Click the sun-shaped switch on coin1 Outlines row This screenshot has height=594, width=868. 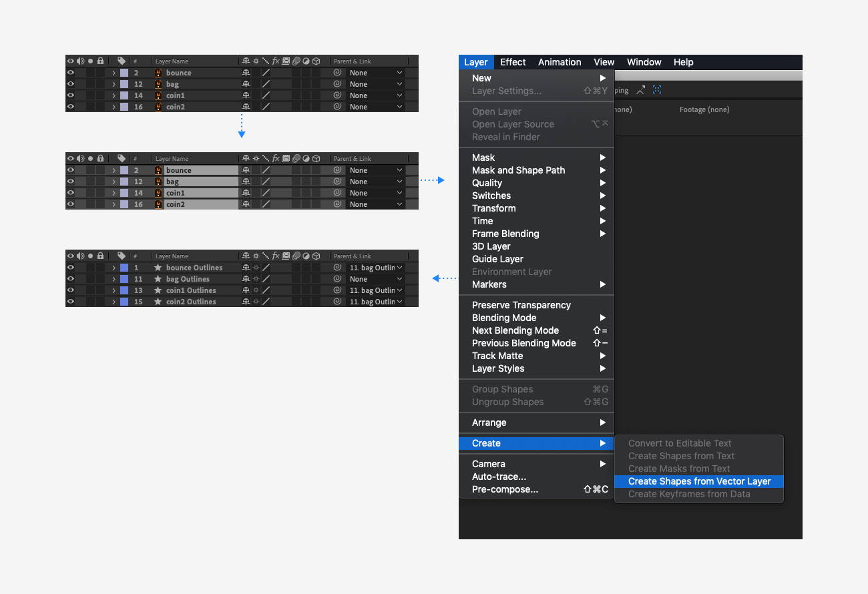[256, 290]
